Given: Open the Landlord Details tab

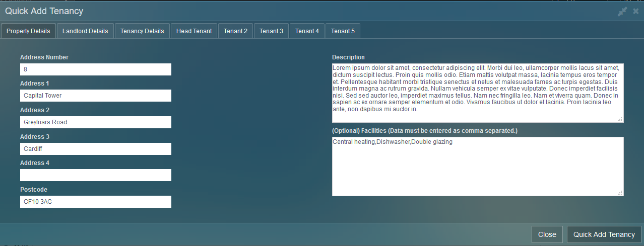Looking at the screenshot, I should 85,31.
